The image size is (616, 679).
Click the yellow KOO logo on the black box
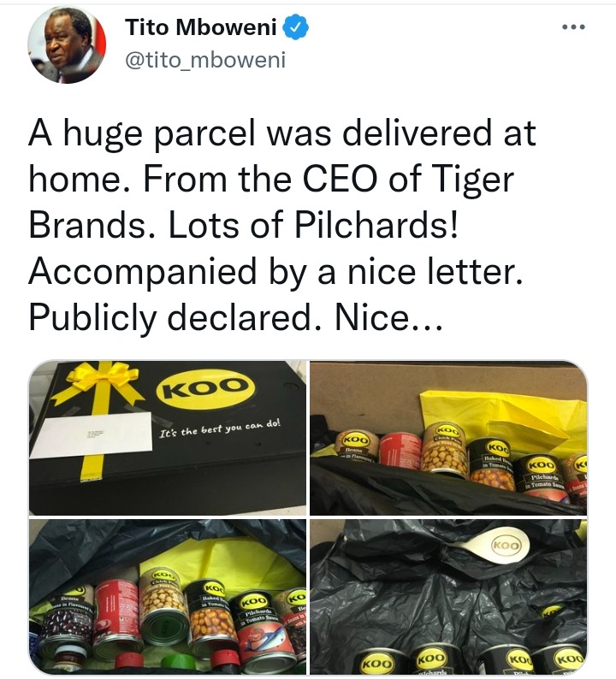tap(205, 387)
